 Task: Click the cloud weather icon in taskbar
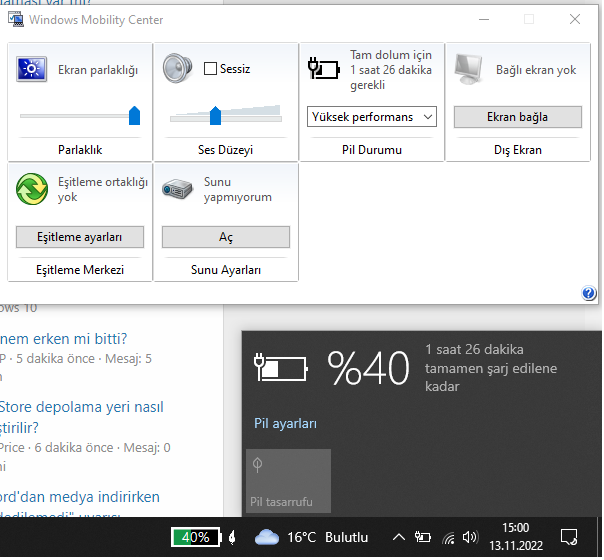pyautogui.click(x=267, y=538)
